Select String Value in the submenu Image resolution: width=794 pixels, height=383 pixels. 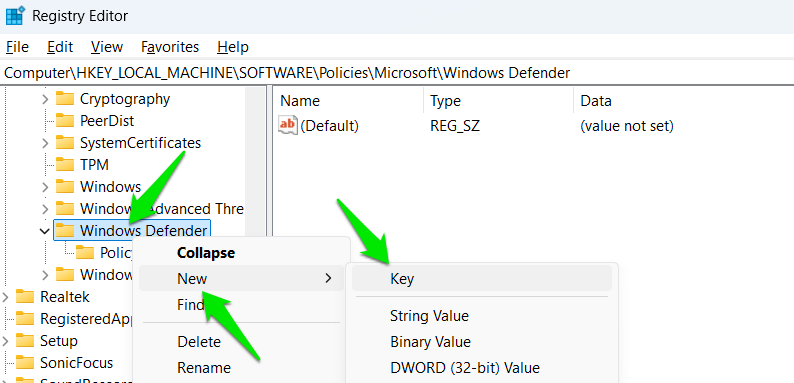coord(482,316)
